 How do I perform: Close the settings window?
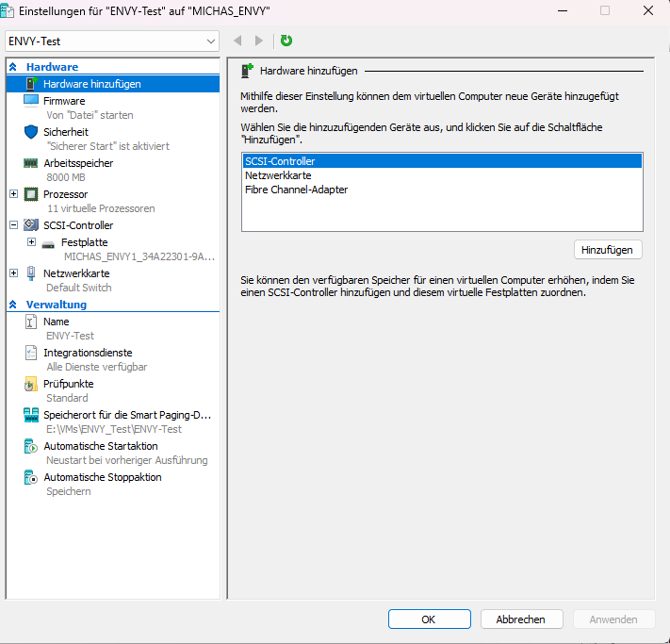[x=647, y=10]
